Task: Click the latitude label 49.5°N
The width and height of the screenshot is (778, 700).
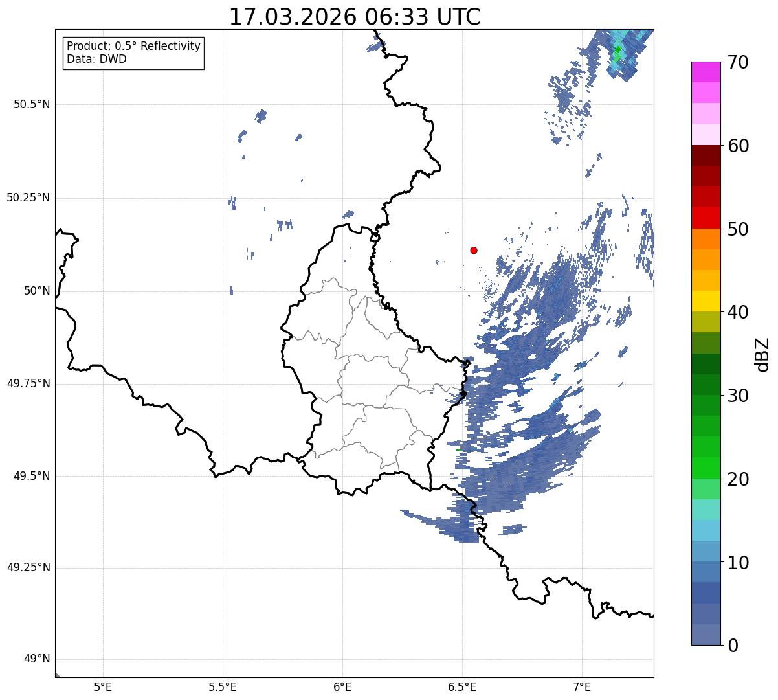Action: pos(32,475)
